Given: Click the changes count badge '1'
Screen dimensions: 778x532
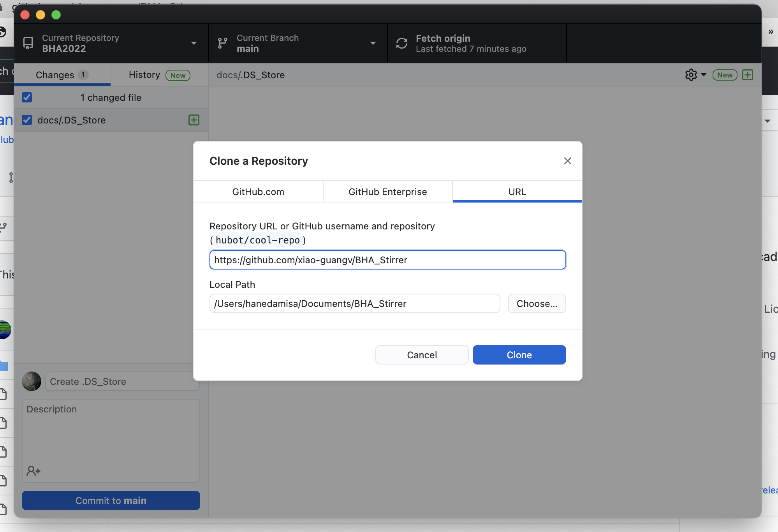Looking at the screenshot, I should click(83, 75).
